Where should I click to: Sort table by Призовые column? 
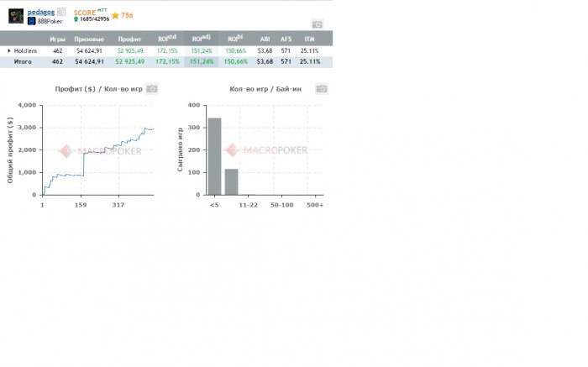[89, 39]
